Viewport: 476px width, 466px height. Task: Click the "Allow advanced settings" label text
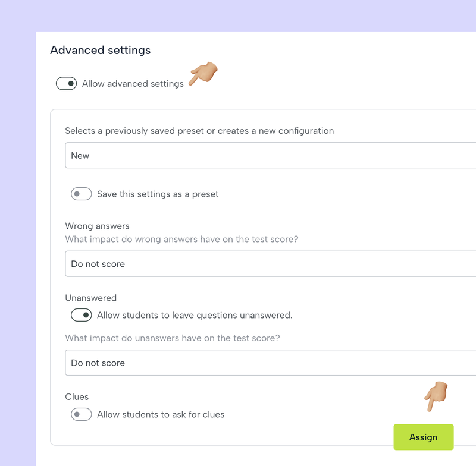(x=133, y=84)
